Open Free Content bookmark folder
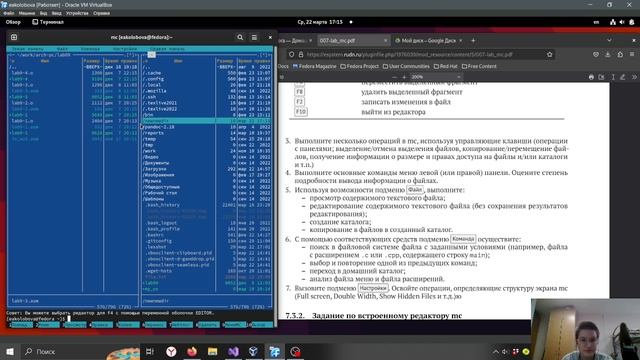This screenshot has height=360, width=640. tap(479, 66)
